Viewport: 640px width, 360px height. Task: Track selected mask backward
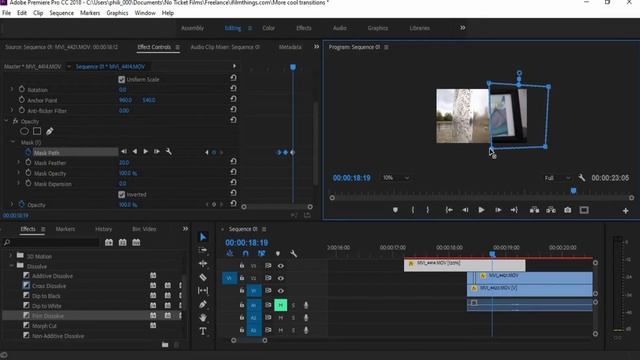(135, 152)
